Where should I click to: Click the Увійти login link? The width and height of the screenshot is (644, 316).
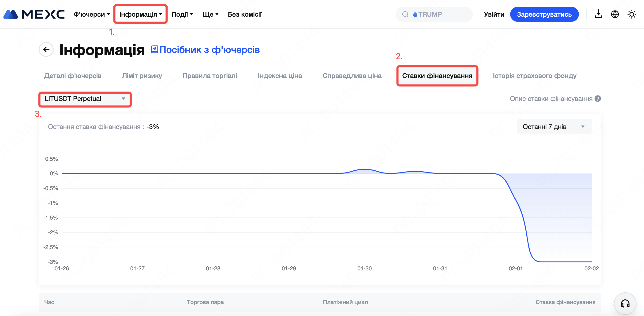[x=494, y=14]
